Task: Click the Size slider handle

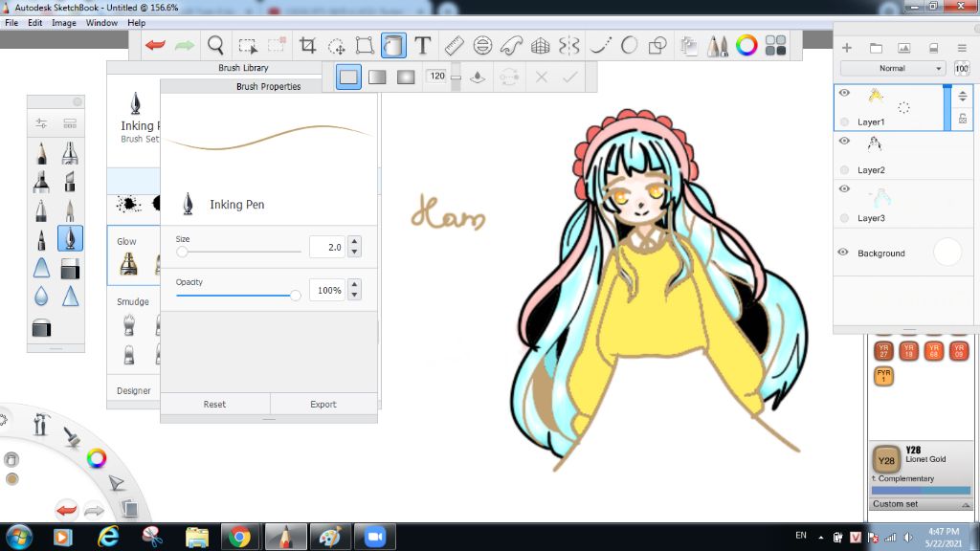Action: (182, 252)
